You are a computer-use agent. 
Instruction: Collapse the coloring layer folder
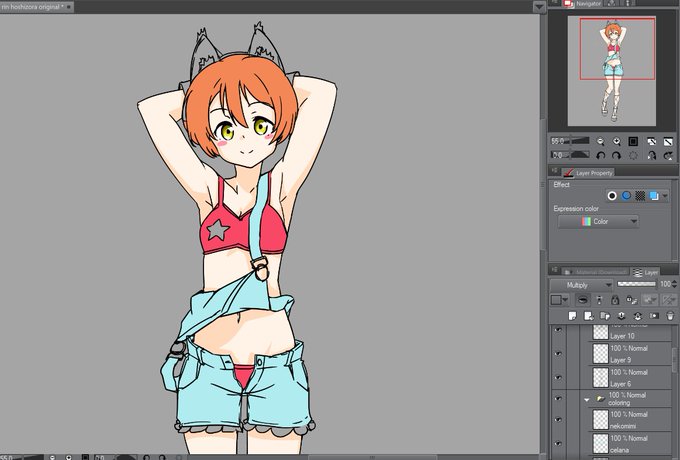point(587,399)
